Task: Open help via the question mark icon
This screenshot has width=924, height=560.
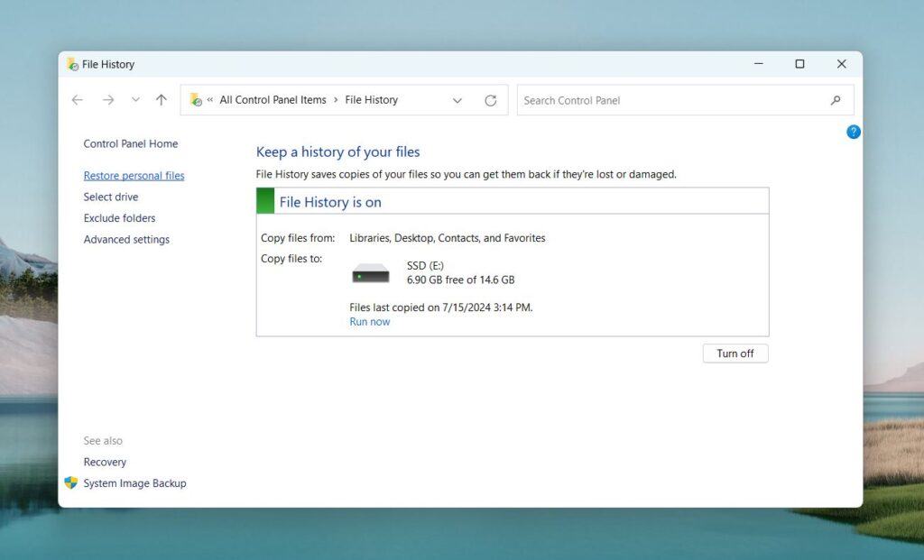Action: coord(853,132)
